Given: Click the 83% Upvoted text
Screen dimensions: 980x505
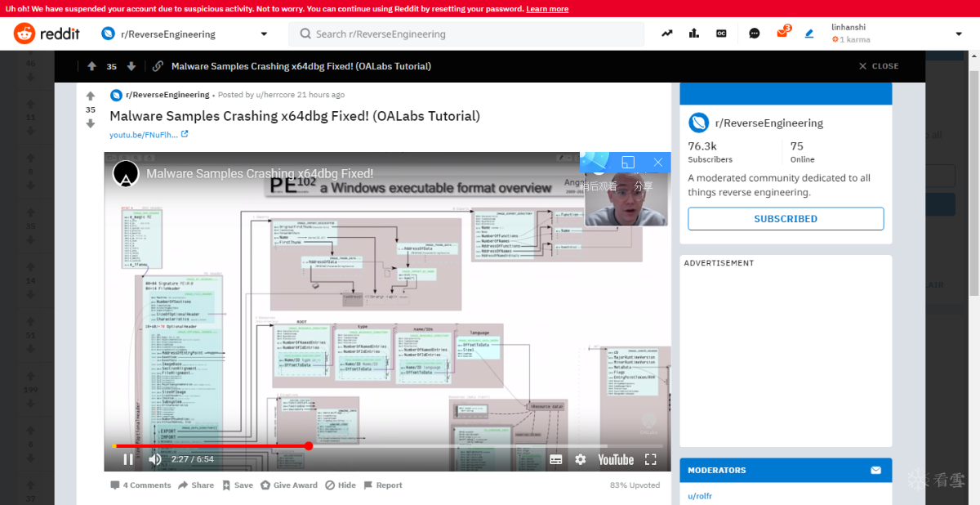Looking at the screenshot, I should [x=635, y=485].
